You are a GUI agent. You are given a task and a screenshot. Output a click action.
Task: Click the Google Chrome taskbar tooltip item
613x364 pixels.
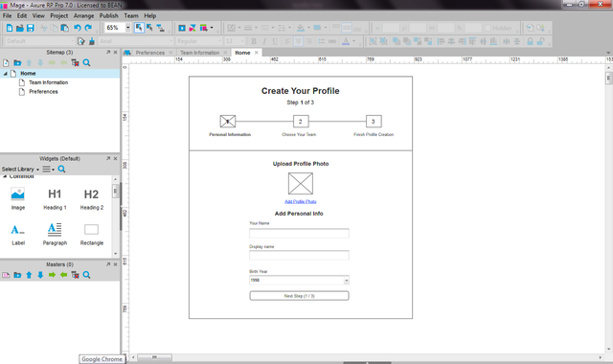pyautogui.click(x=102, y=359)
